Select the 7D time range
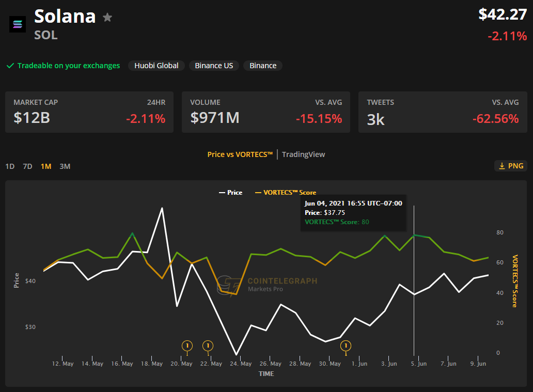The width and height of the screenshot is (533, 392). tap(27, 166)
